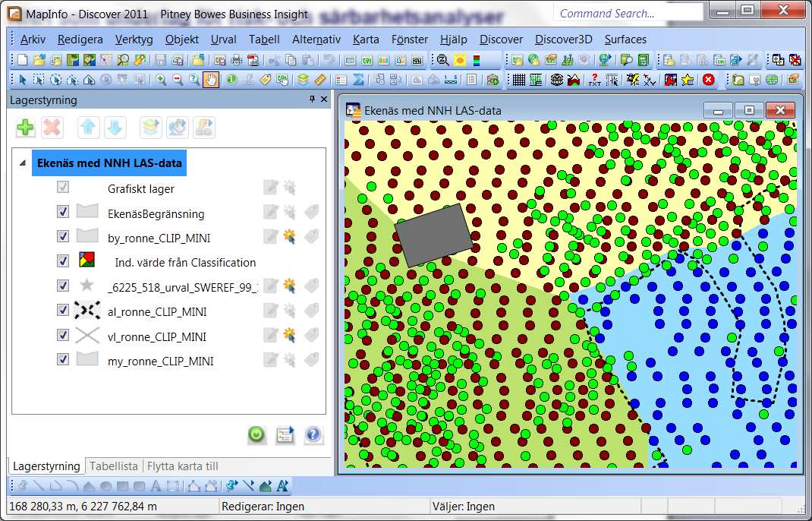
Task: Click the Sigma statistics icon
Action: 358,80
